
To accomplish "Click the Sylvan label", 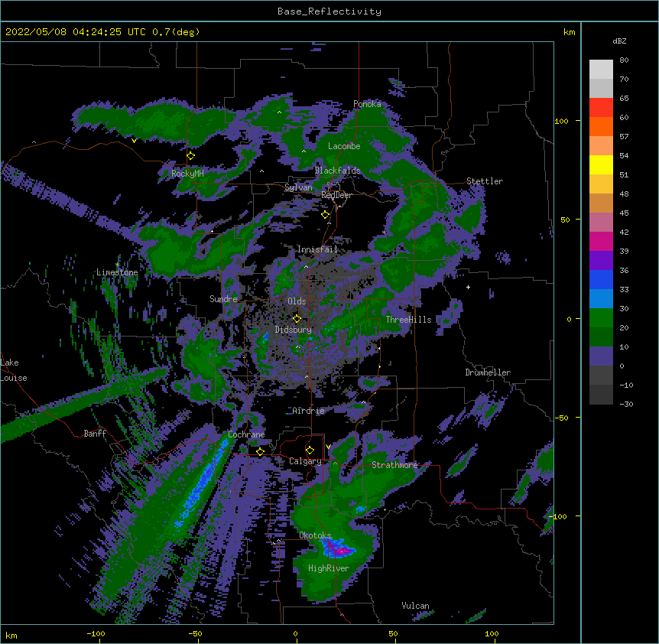I will [298, 187].
